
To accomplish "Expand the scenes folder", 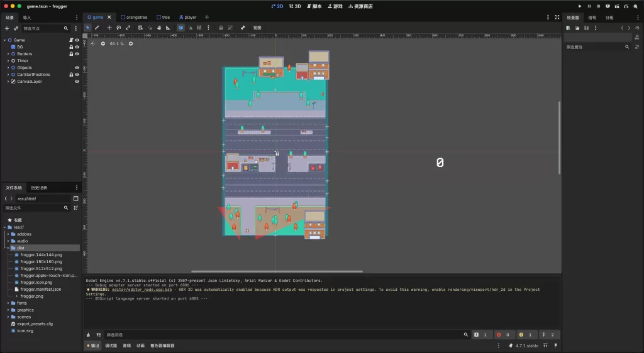I will click(x=8, y=317).
